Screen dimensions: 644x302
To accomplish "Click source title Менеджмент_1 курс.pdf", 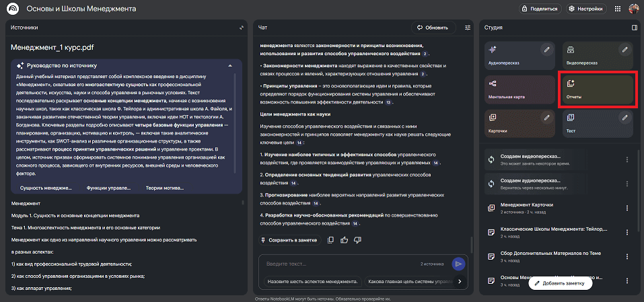I will [x=52, y=48].
